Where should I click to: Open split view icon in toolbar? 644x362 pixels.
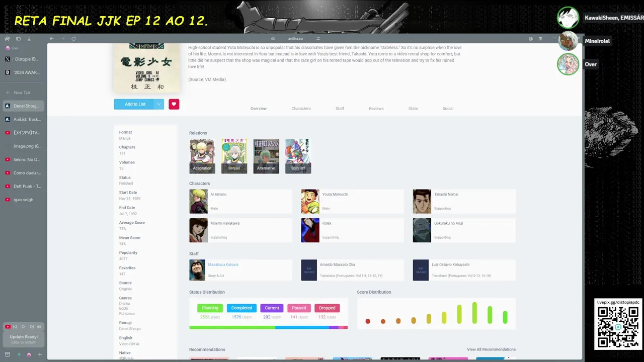[x=540, y=39]
